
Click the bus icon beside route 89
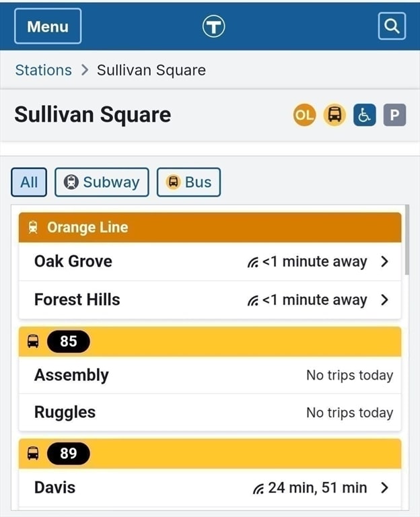coord(32,453)
